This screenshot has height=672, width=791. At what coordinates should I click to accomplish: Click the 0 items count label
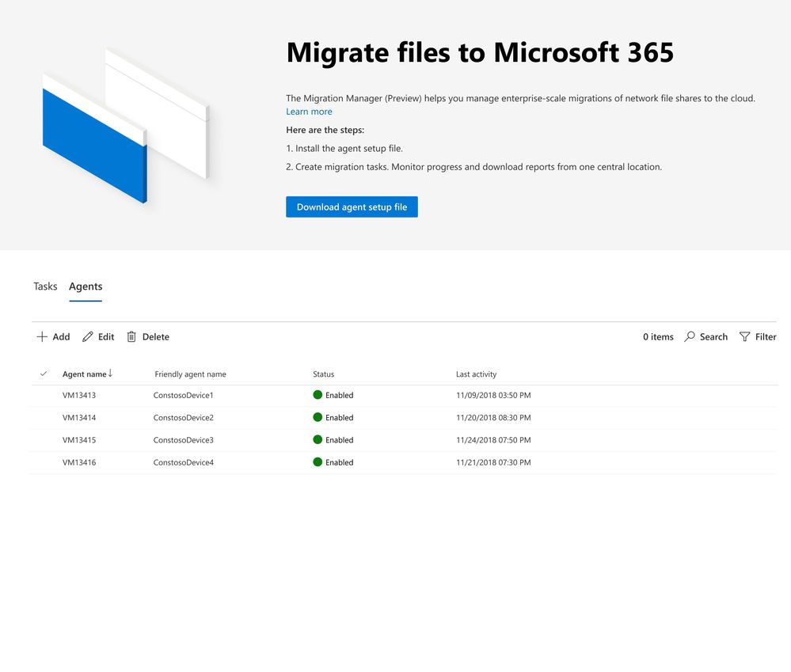658,336
